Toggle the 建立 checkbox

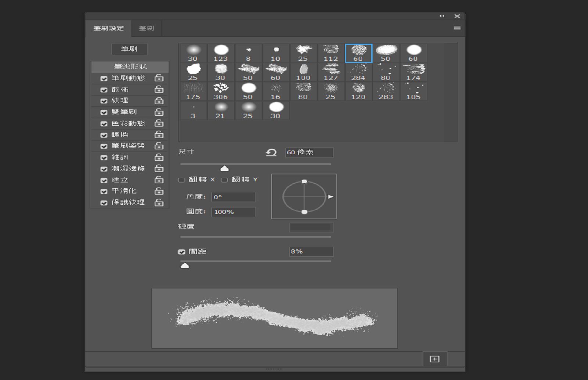tap(104, 180)
